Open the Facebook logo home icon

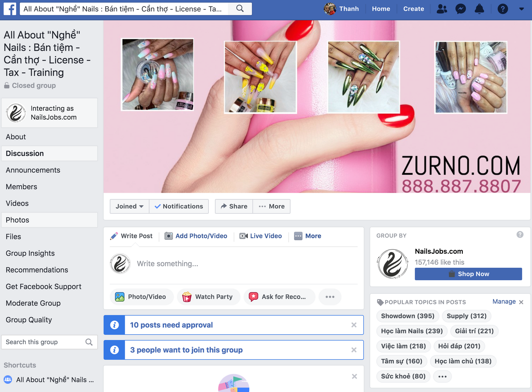[10, 9]
